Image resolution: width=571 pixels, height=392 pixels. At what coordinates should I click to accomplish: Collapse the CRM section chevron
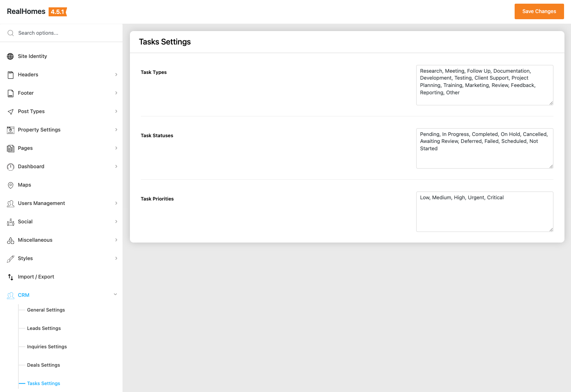tap(115, 294)
